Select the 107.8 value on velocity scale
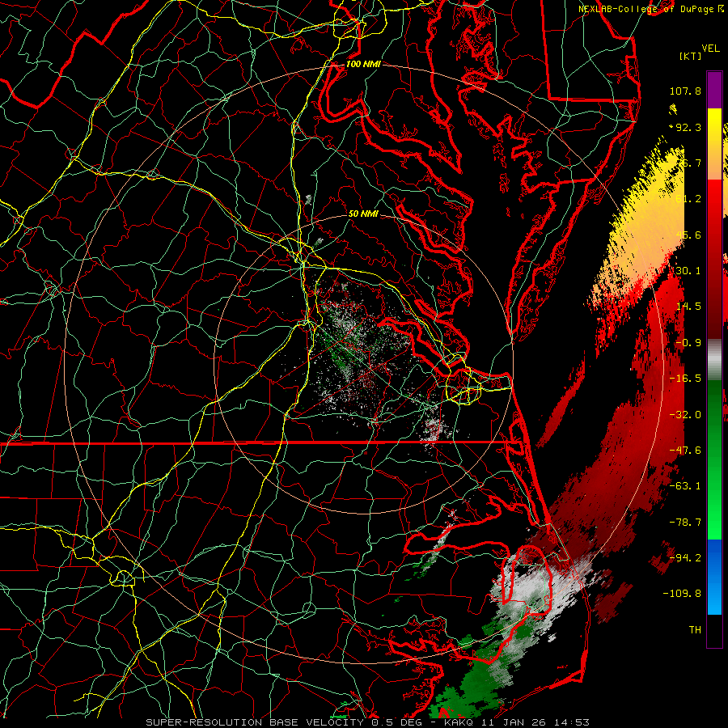Screen dimensions: 728x728 tap(685, 91)
